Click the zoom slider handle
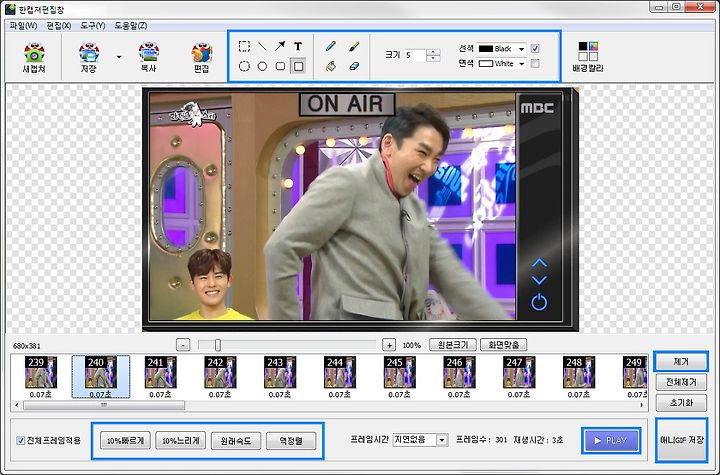 [x=218, y=345]
